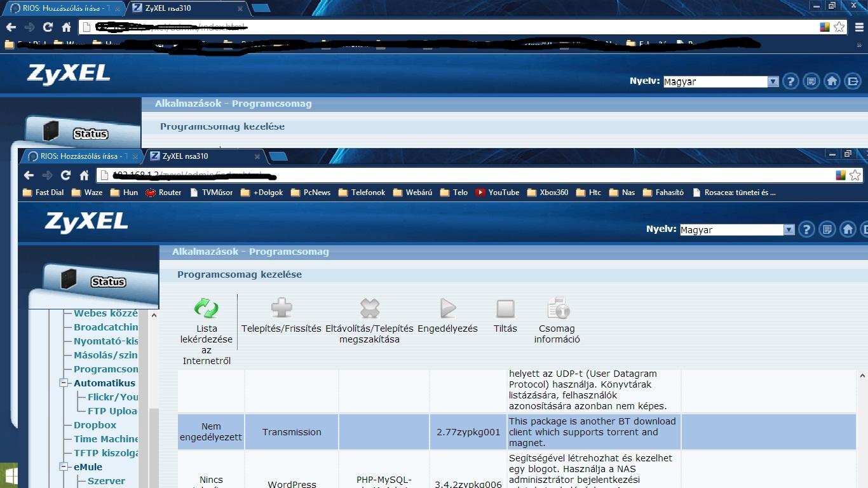868x488 pixels.
Task: Open the PcNews bookmark folder
Action: tap(311, 193)
